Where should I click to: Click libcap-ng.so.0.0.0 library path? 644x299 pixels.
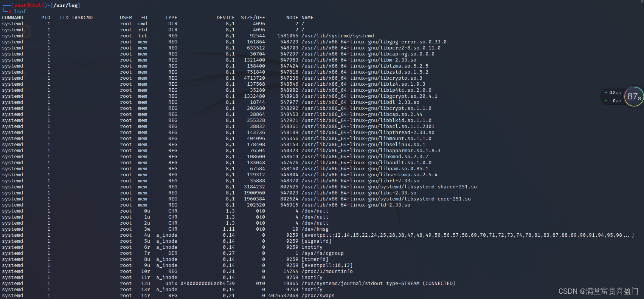368,54
